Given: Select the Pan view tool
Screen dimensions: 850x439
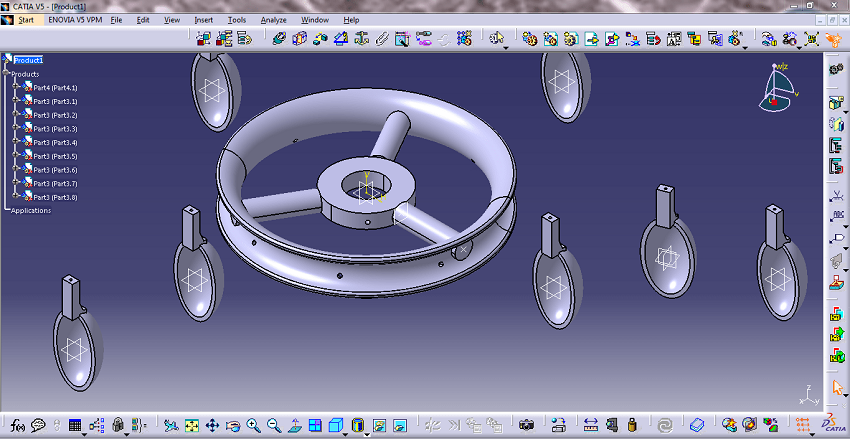Looking at the screenshot, I should 212,424.
